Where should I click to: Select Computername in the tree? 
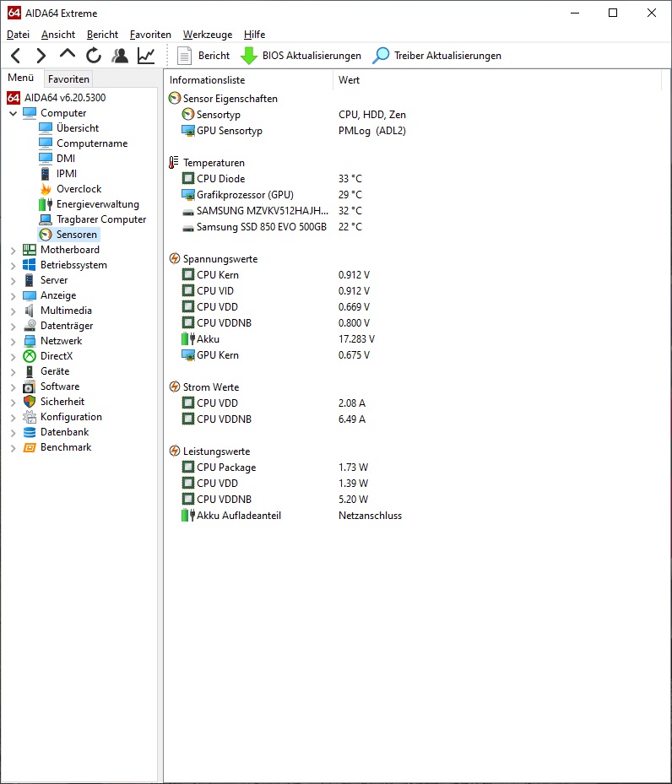(x=92, y=143)
